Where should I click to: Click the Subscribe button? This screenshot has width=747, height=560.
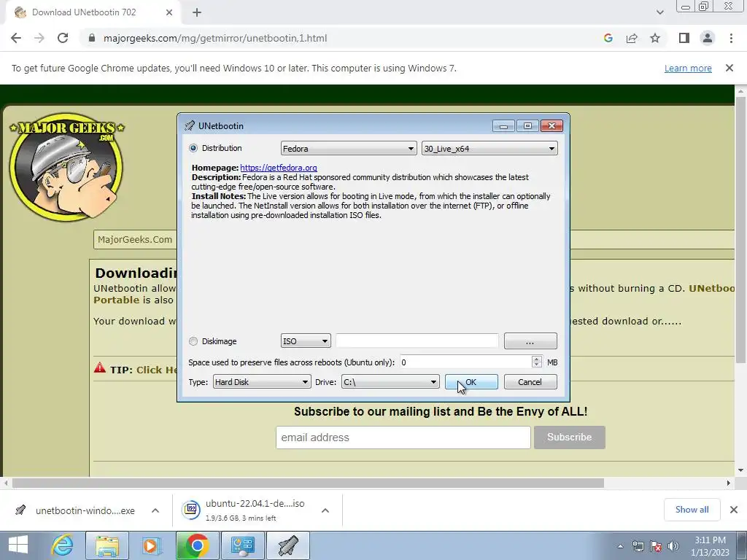pyautogui.click(x=569, y=437)
